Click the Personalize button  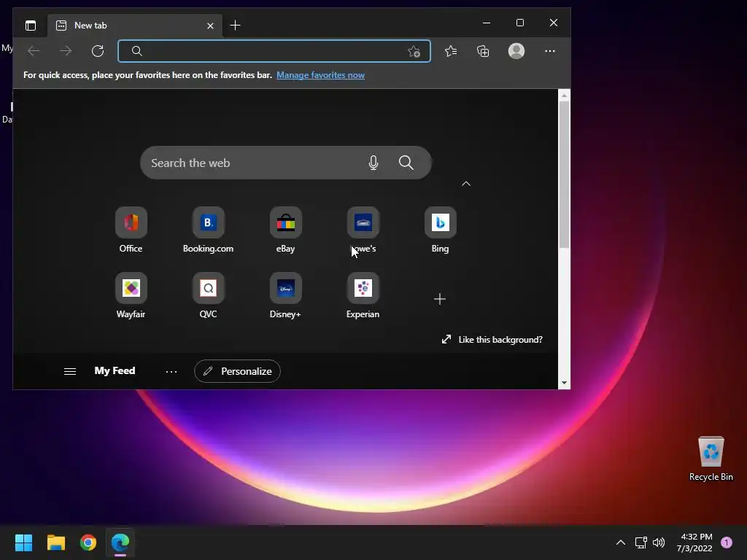[x=237, y=371]
